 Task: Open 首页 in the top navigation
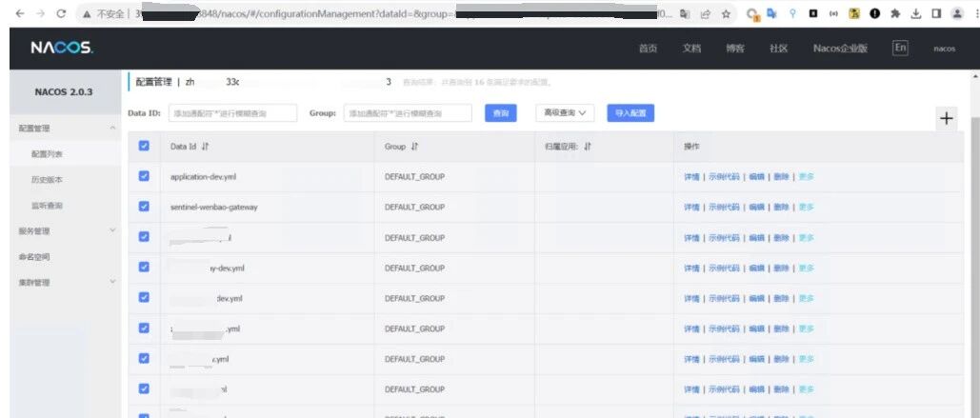649,49
